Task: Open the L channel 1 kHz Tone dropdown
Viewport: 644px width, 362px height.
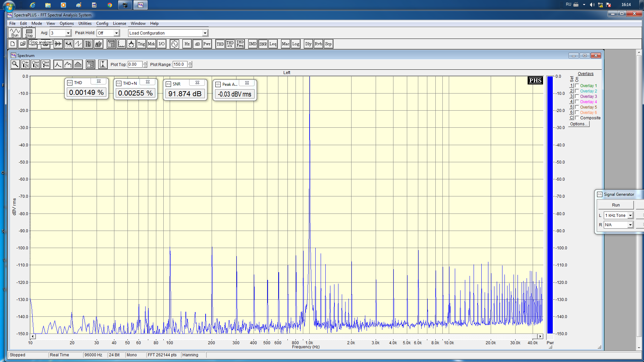Action: point(630,216)
